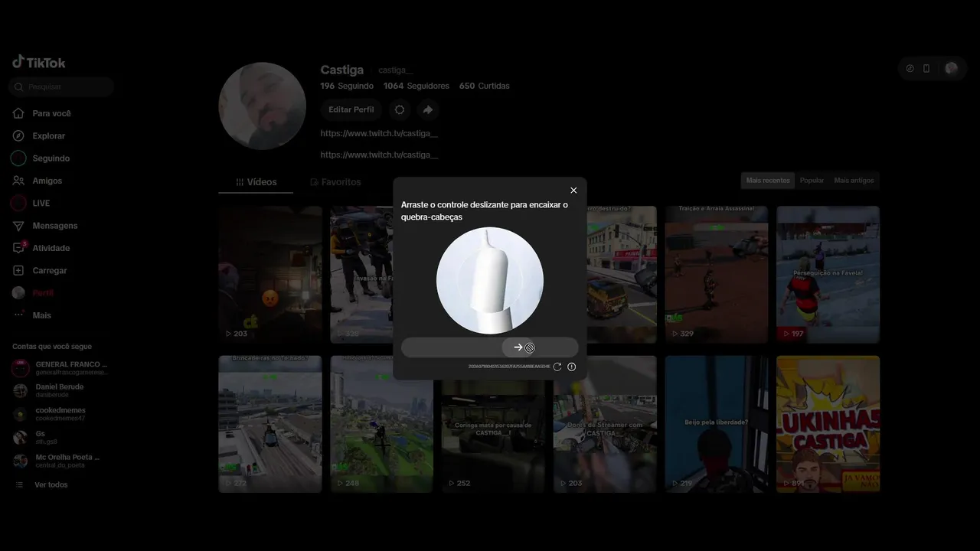Open the Coringa mata por causa video

pos(493,436)
